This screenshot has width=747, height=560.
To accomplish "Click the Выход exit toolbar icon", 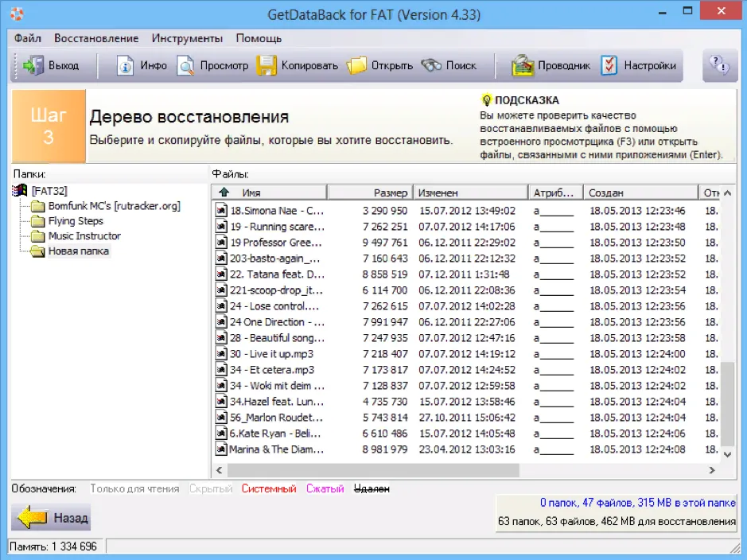I will click(33, 66).
